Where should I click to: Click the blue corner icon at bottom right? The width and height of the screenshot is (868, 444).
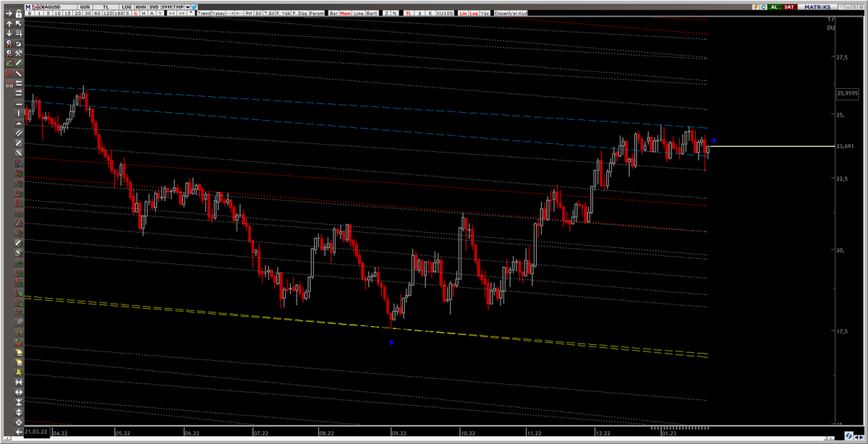pyautogui.click(x=850, y=436)
